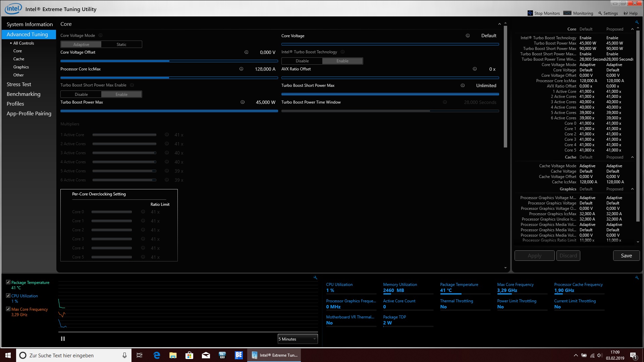Image resolution: width=644 pixels, height=362 pixels.
Task: Click the Apply button
Action: click(x=534, y=255)
